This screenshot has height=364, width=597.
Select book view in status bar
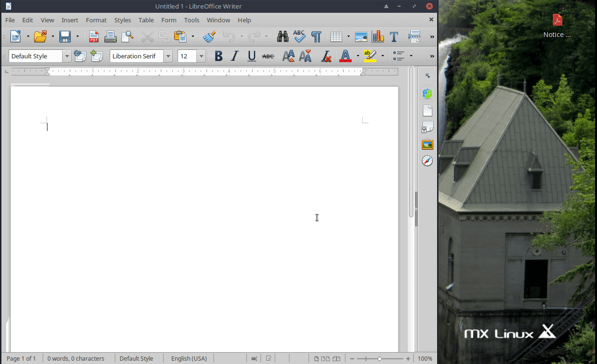(x=336, y=359)
